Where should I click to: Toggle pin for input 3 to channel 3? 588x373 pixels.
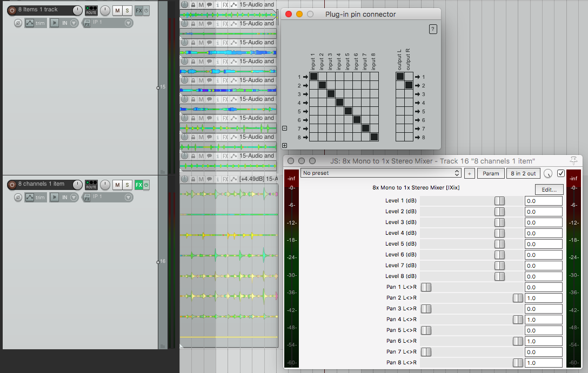331,94
